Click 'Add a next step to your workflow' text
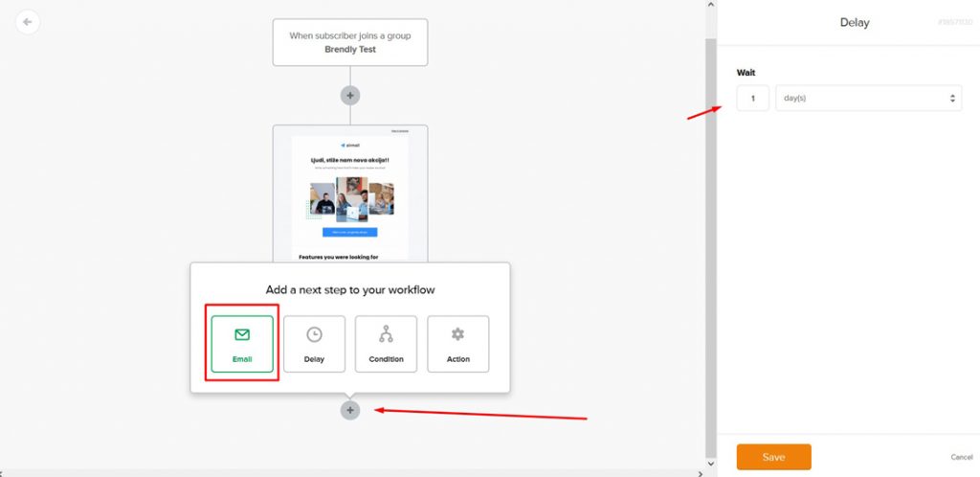980x477 pixels. coord(350,290)
